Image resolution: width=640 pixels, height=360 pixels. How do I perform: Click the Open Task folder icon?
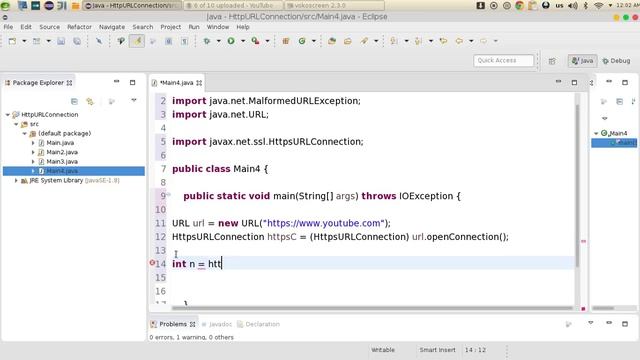[348, 41]
